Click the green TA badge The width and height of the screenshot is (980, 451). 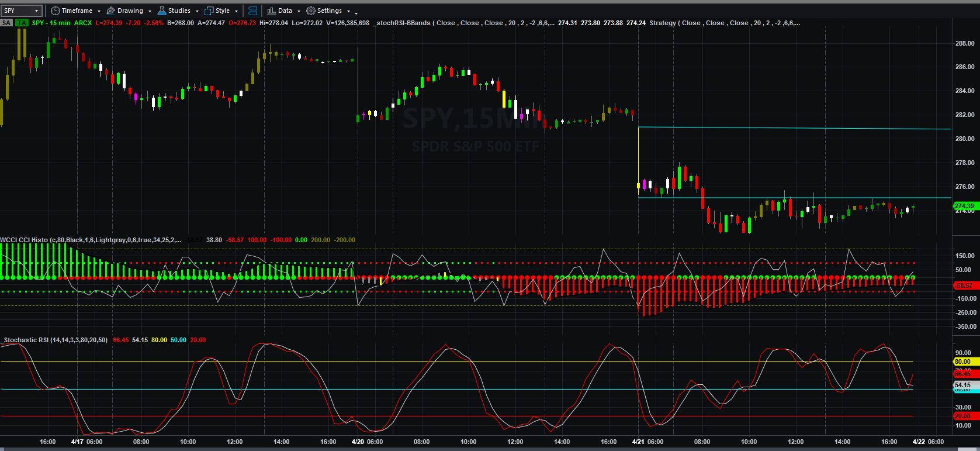coord(22,23)
